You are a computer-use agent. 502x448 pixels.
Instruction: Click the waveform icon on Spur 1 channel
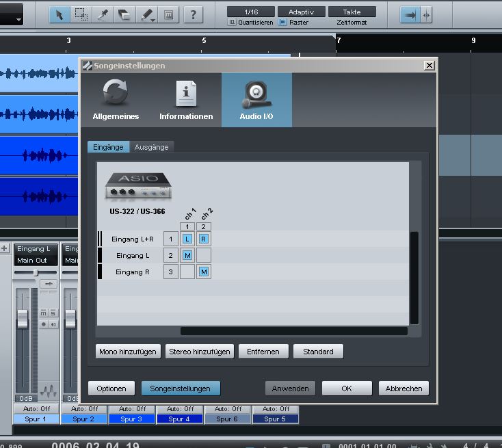[49, 391]
